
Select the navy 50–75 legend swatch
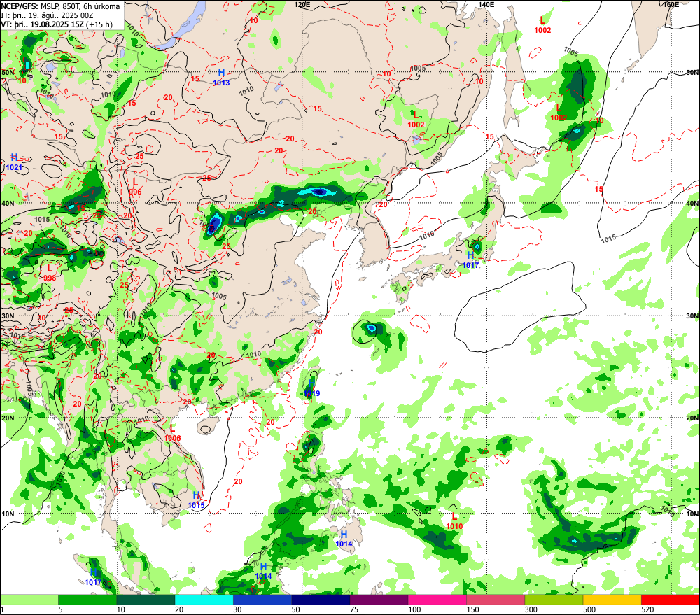tap(321, 600)
